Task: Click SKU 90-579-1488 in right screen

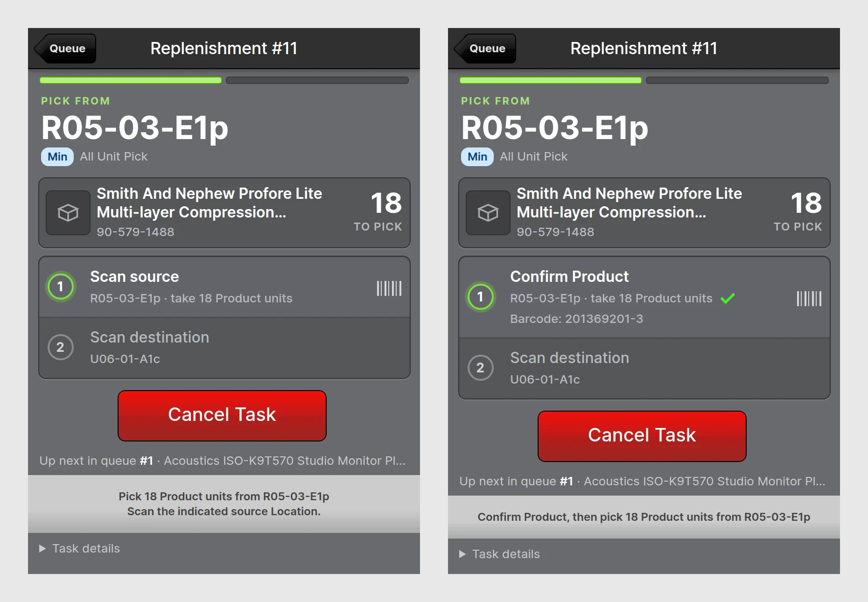Action: [x=555, y=232]
